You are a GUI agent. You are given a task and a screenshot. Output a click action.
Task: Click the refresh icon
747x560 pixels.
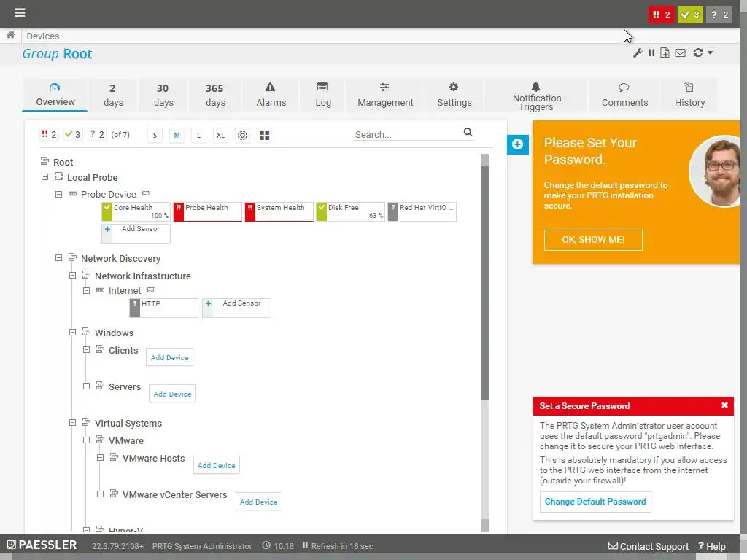point(698,52)
